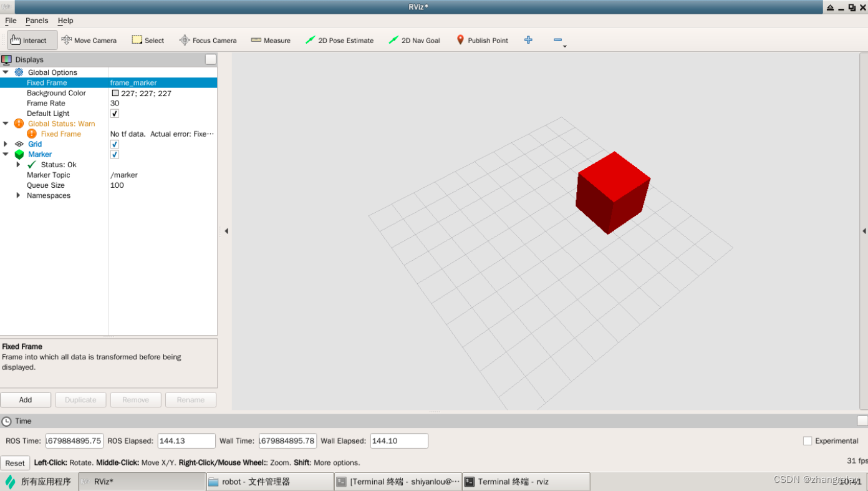Screen dimensions: 868x491
Task: Click the Fixed Frame value frame_marker
Action: point(133,82)
